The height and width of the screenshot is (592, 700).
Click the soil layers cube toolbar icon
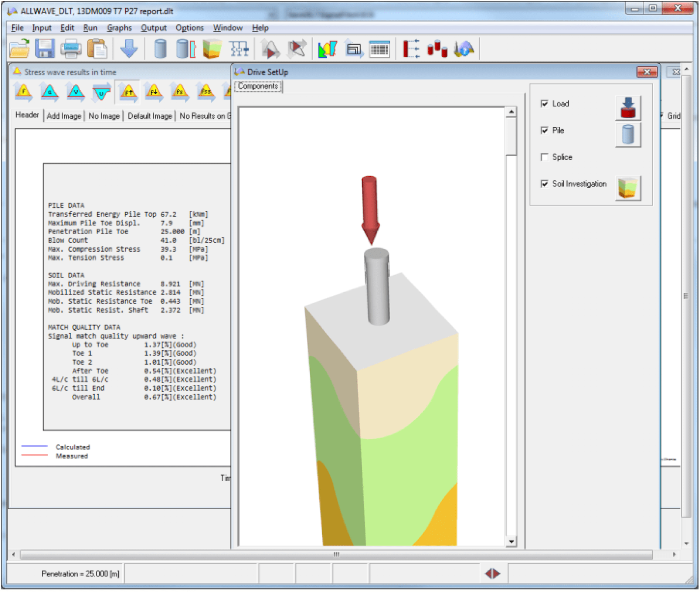pyautogui.click(x=212, y=49)
